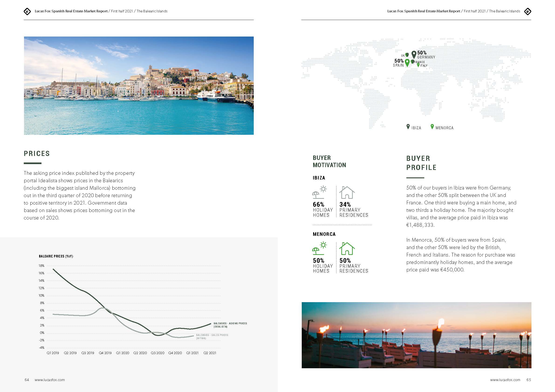Click the Balearics Sales Prices (MITMA) label

[212, 336]
